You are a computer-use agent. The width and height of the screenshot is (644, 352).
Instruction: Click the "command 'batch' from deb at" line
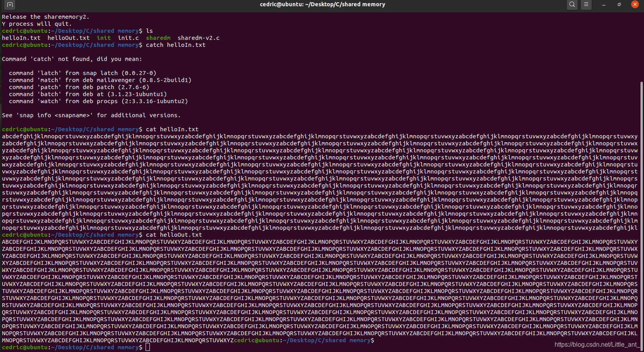(88, 94)
